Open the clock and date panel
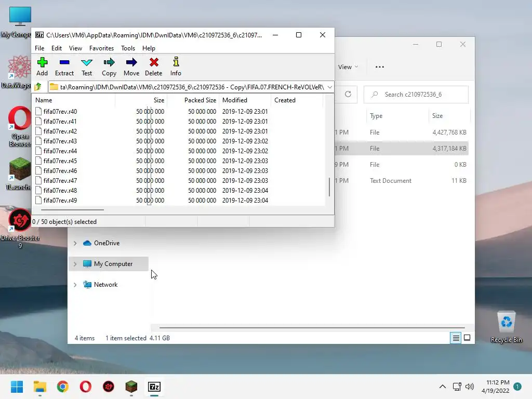The image size is (532, 399). tap(495, 387)
